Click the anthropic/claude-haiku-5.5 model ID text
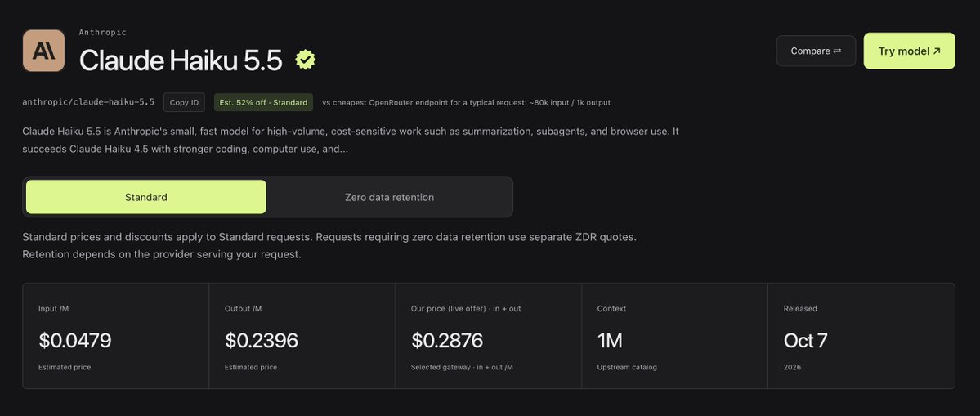 click(x=88, y=102)
